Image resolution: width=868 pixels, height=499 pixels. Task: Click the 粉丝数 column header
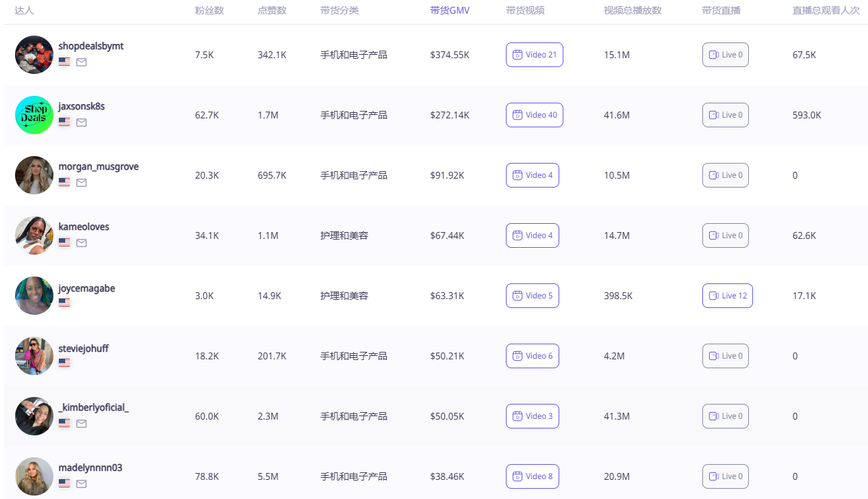209,10
